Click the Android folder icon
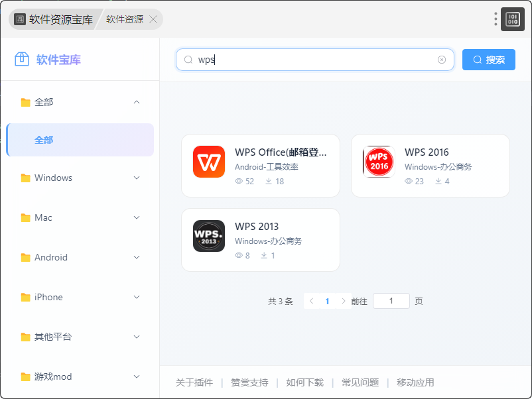Viewport: 532px width, 399px height. (x=25, y=257)
